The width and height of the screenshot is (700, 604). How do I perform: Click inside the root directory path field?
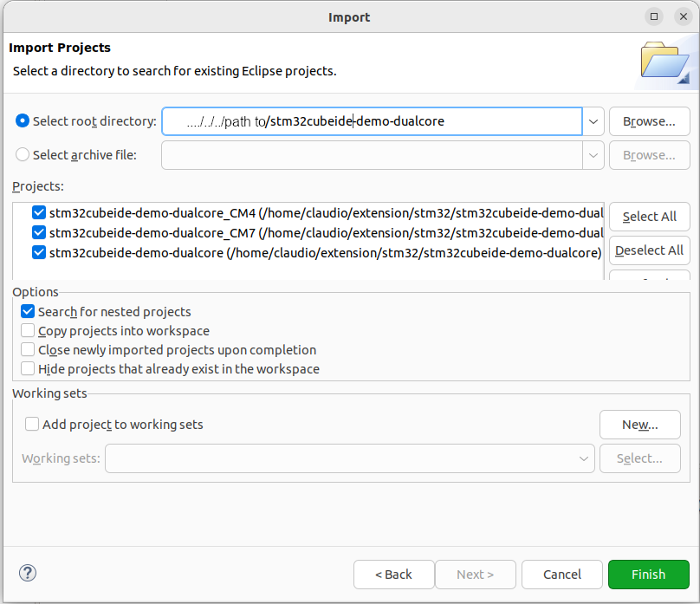(x=373, y=121)
